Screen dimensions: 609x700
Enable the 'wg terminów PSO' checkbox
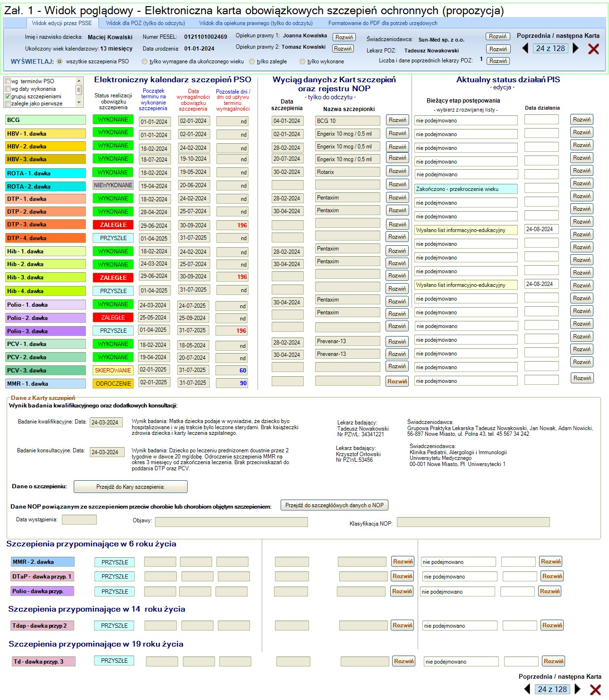[x=8, y=81]
